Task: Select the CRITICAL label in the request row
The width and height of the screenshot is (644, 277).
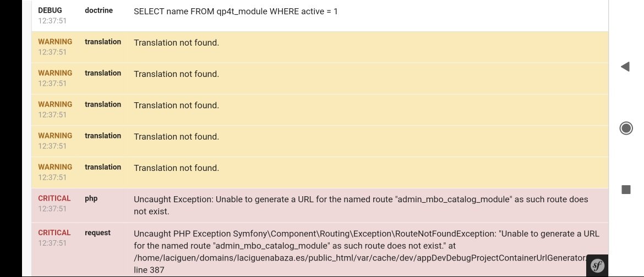Action: click(x=54, y=232)
